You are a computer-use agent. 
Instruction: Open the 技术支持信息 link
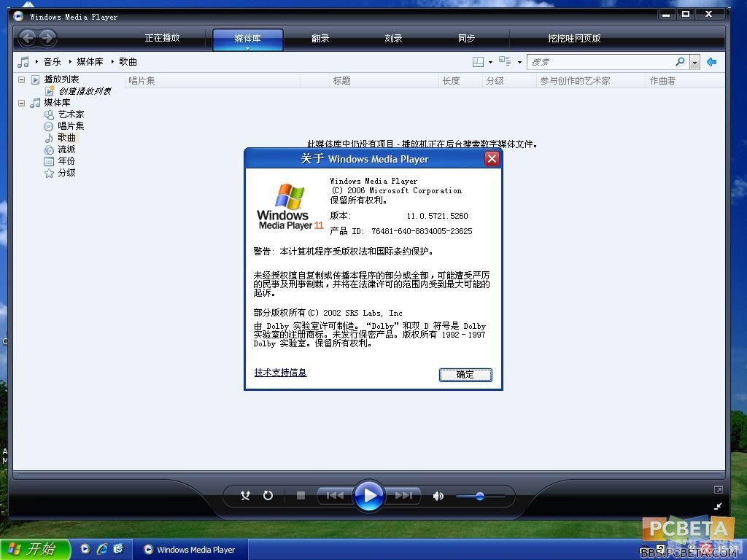(280, 372)
